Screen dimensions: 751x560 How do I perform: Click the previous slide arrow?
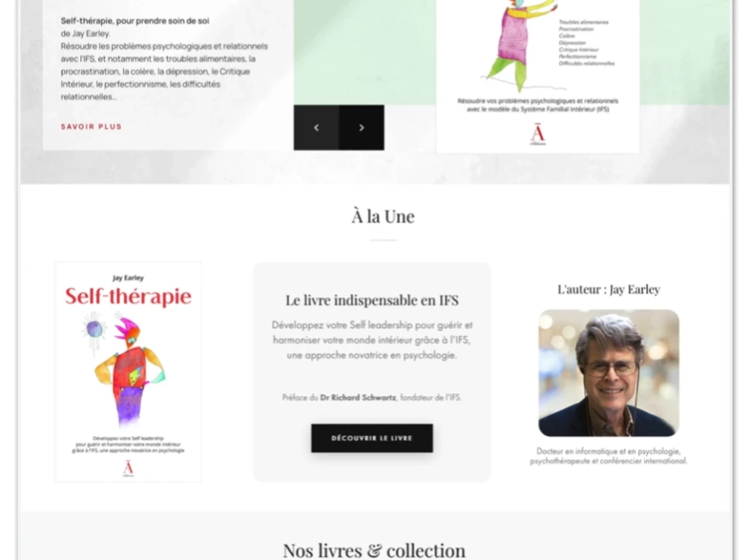pyautogui.click(x=316, y=128)
